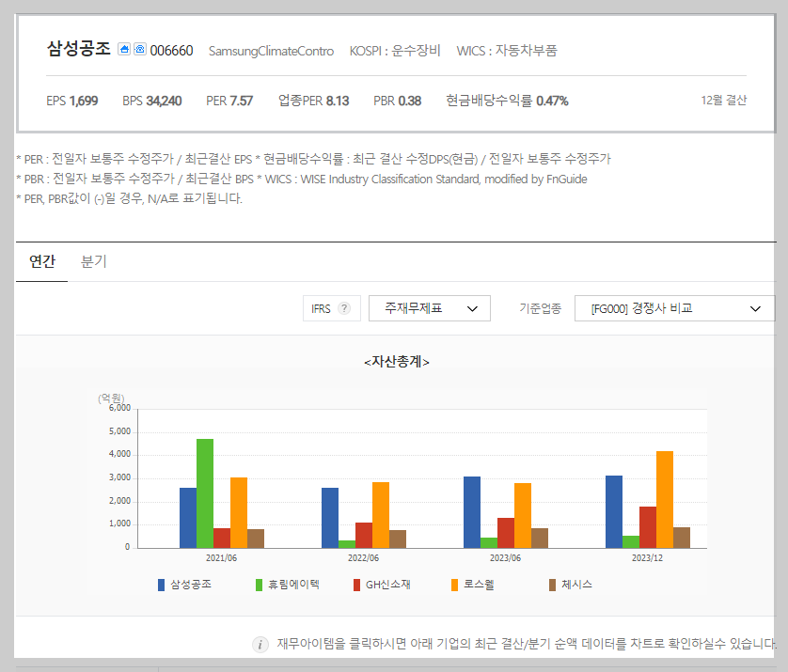The image size is (788, 672).
Task: Click the 2023/06 axis label
Action: point(505,558)
